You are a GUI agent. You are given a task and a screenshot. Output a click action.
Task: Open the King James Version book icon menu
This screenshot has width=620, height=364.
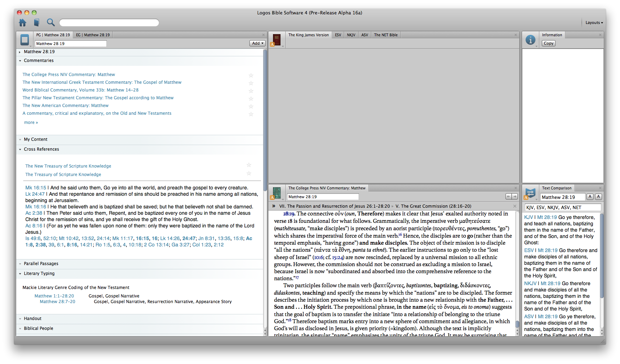(277, 40)
